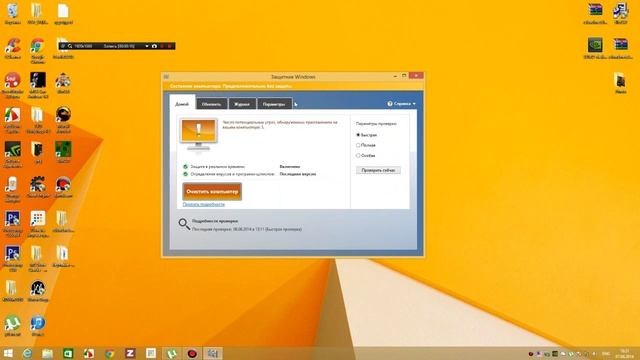Screen dimensions: 640x360
Task: Click the magnifier icon near scan details
Action: point(184,224)
